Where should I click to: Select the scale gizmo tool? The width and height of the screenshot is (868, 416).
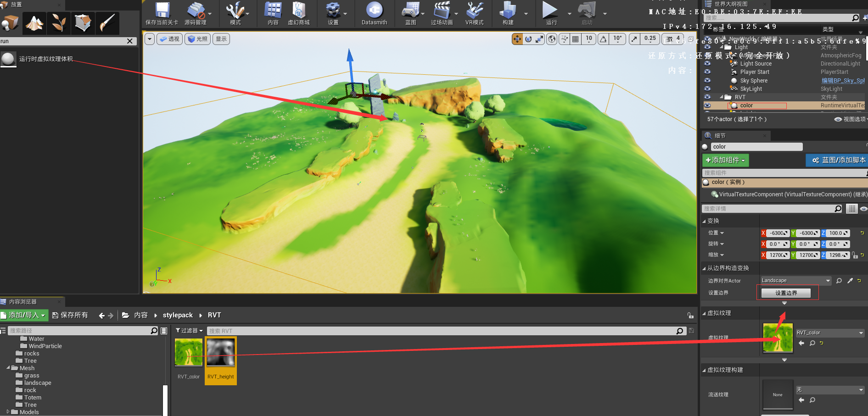coord(539,39)
